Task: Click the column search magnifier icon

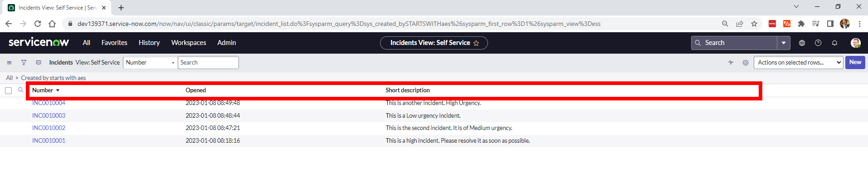Action: pyautogui.click(x=20, y=90)
